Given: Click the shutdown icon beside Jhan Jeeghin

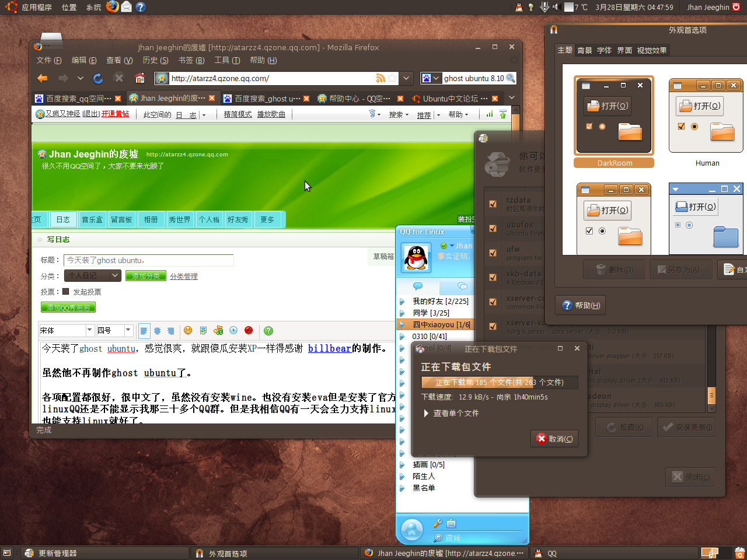Looking at the screenshot, I should click(x=736, y=7).
